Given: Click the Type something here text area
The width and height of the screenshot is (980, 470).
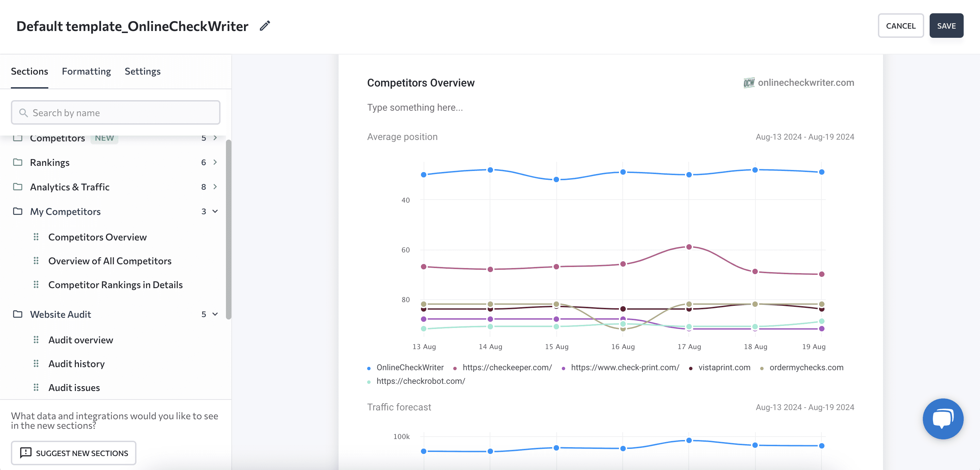Looking at the screenshot, I should pyautogui.click(x=415, y=107).
